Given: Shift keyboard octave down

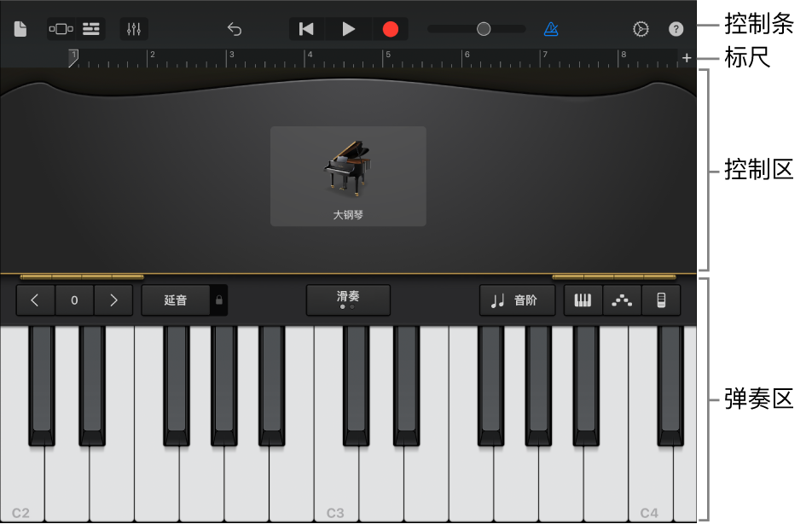Looking at the screenshot, I should click(x=35, y=300).
